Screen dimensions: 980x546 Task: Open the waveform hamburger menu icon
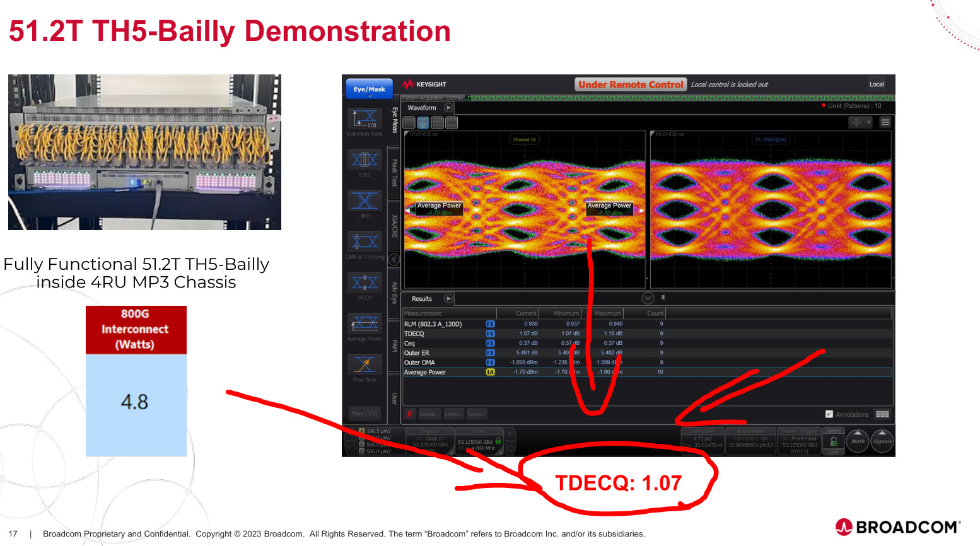885,122
